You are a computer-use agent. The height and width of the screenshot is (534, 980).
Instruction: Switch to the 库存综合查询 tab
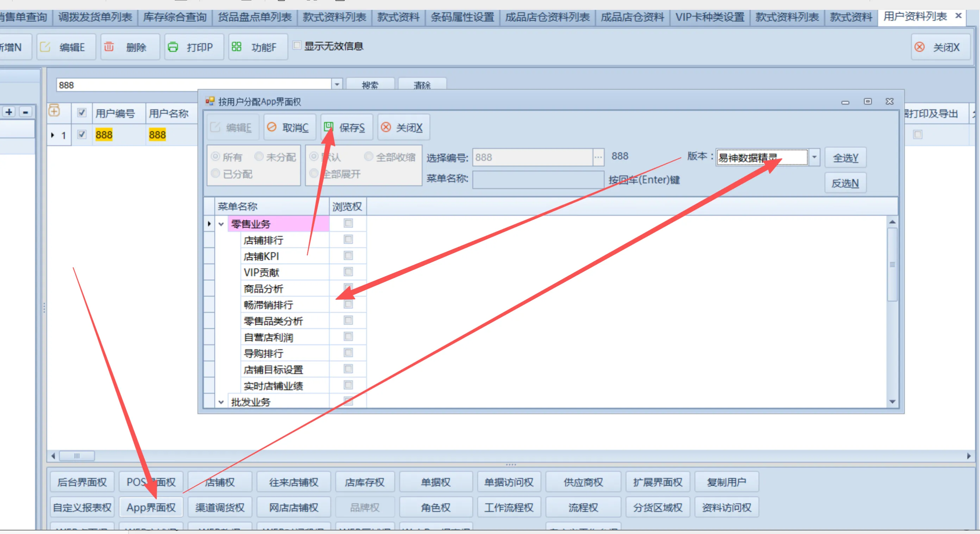(x=175, y=17)
